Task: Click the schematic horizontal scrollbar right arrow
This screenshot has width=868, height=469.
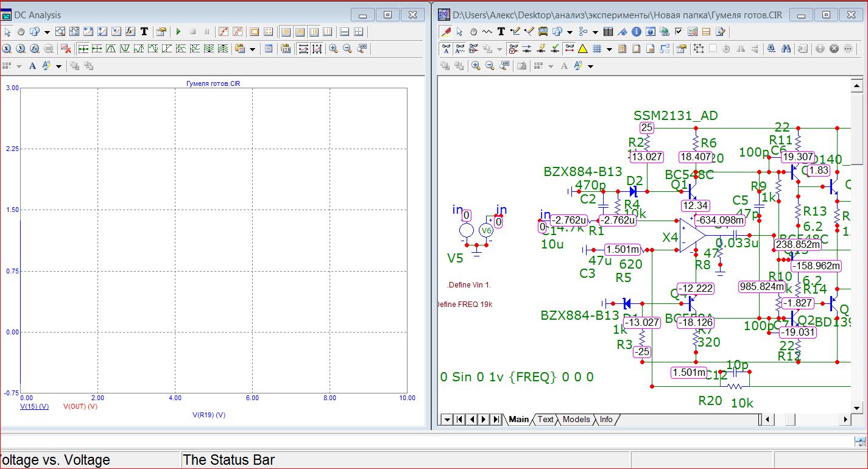Action: [844, 419]
